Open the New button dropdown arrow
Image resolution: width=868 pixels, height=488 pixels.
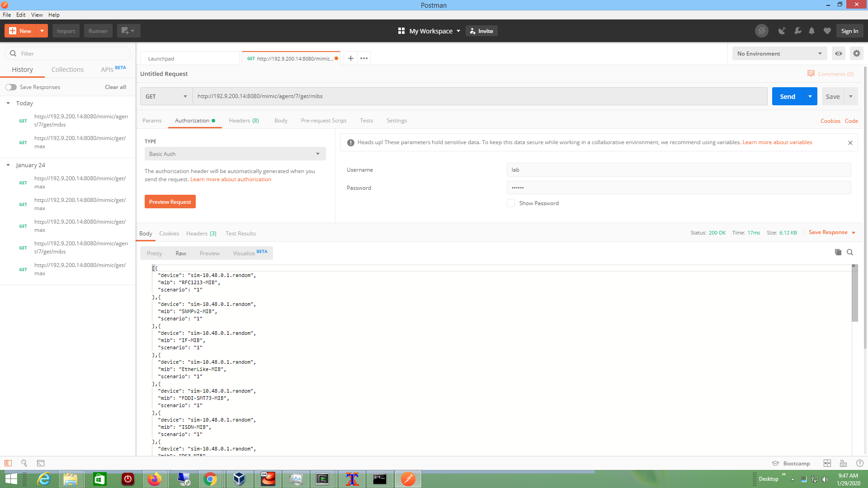(42, 31)
